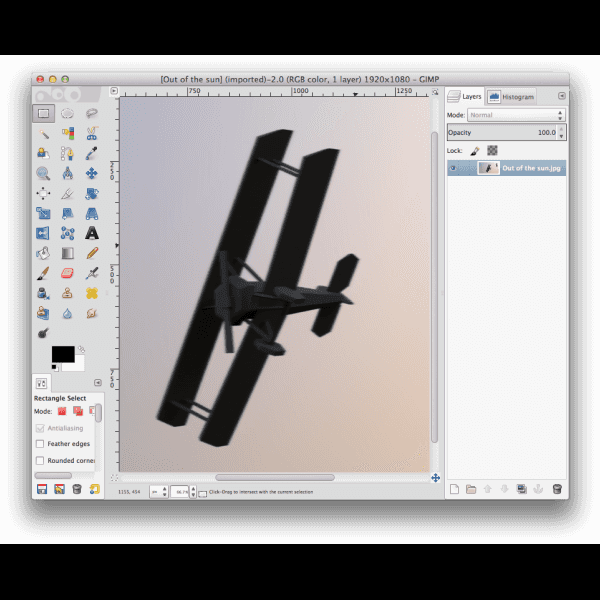The image size is (600, 600).
Task: Select the Perspective tool
Action: (92, 213)
